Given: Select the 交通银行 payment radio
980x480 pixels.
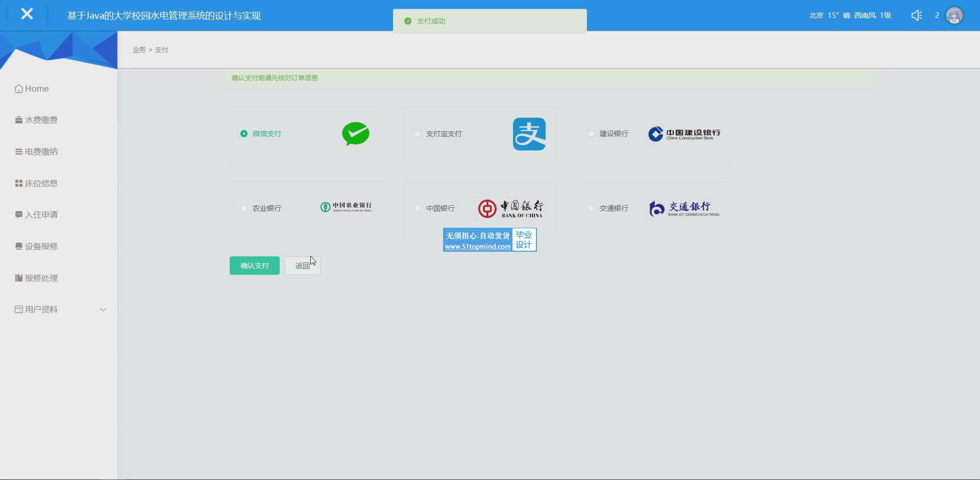Looking at the screenshot, I should [x=591, y=208].
